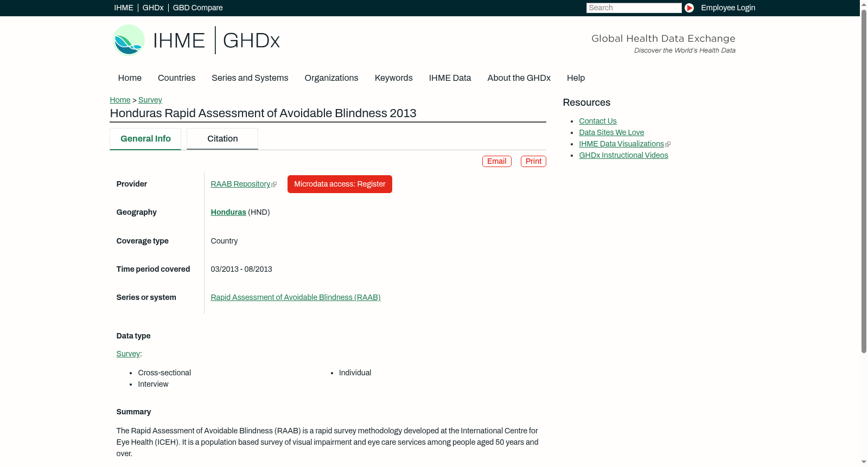Click the Interview list item

(153, 384)
